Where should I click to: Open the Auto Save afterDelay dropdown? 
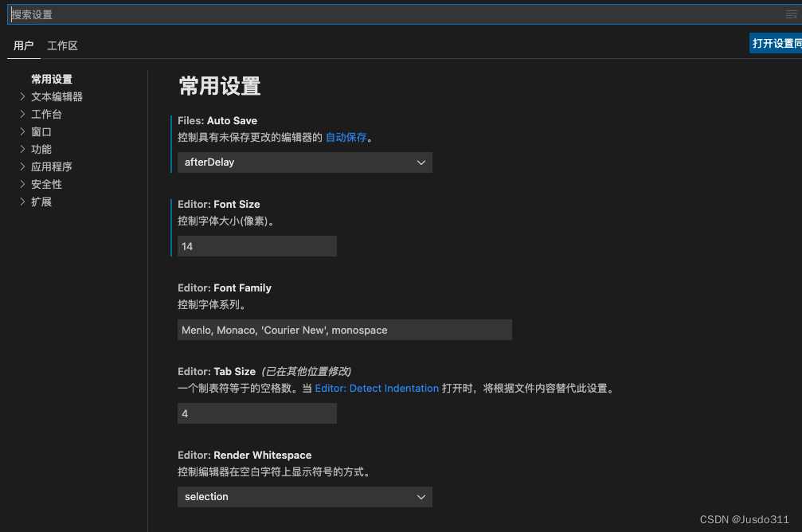(305, 162)
